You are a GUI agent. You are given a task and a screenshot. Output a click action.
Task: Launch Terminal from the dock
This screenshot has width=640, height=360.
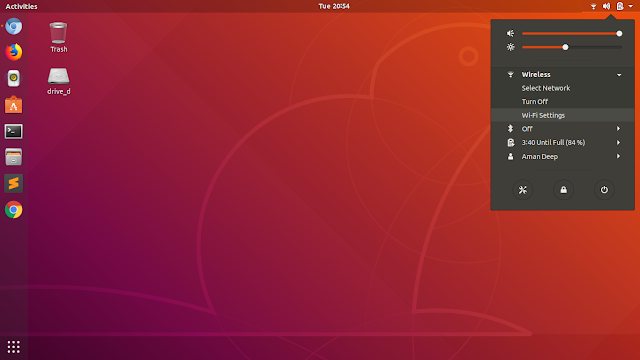[x=13, y=131]
